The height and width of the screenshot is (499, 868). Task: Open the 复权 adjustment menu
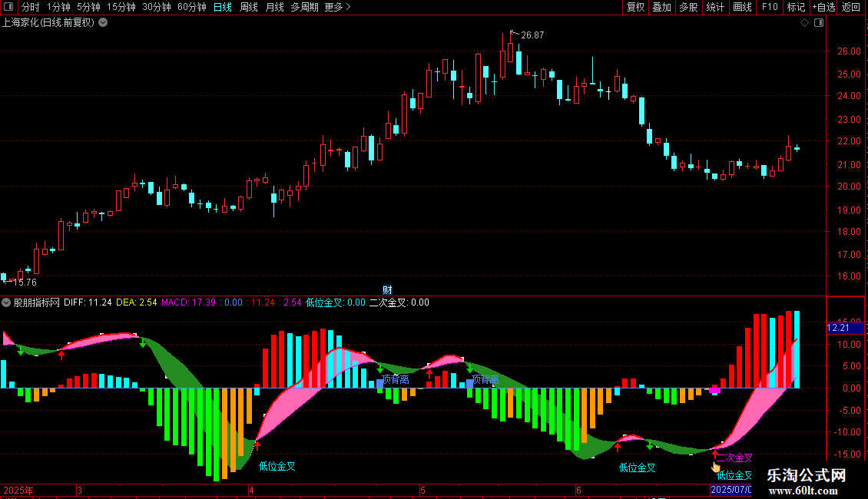[x=635, y=7]
